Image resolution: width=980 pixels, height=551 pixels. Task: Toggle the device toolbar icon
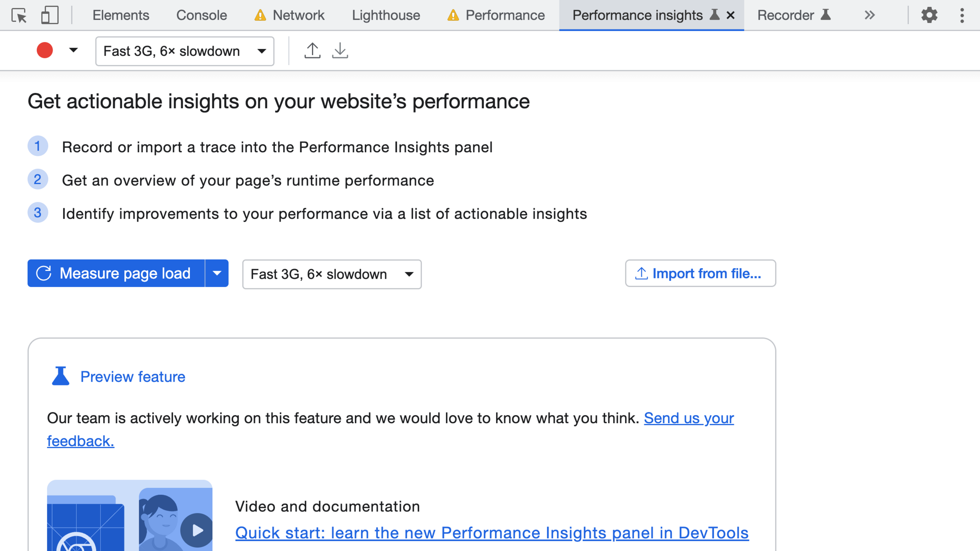point(49,16)
